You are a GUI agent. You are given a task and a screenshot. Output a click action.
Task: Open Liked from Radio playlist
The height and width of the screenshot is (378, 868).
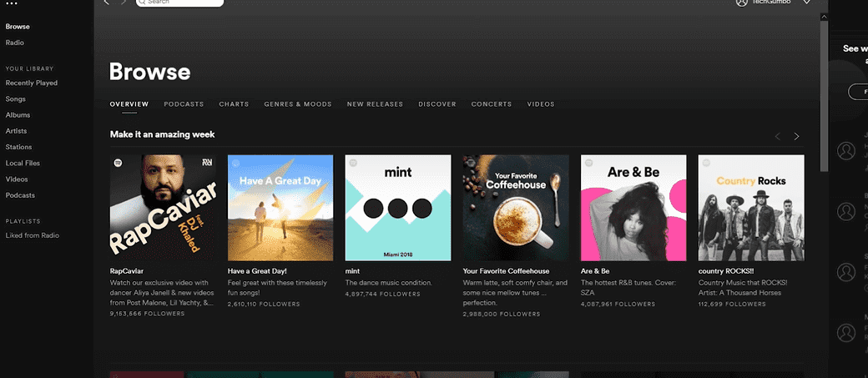(33, 235)
